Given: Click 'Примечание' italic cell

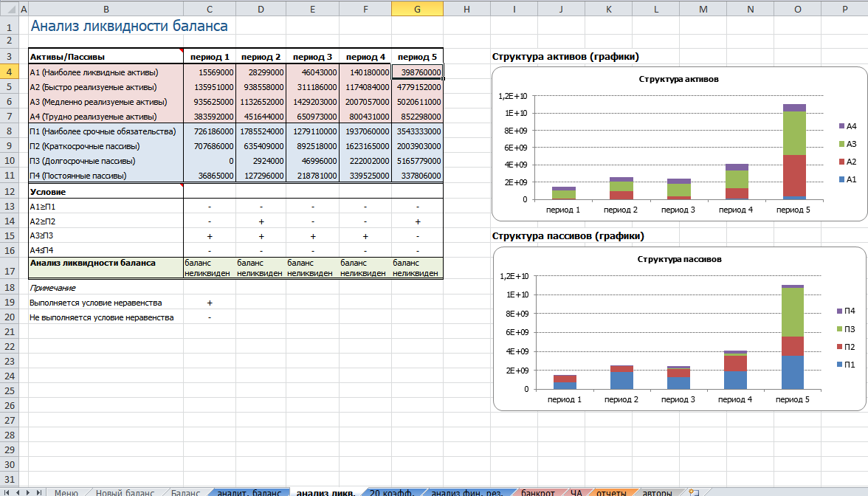Looking at the screenshot, I should tap(106, 288).
